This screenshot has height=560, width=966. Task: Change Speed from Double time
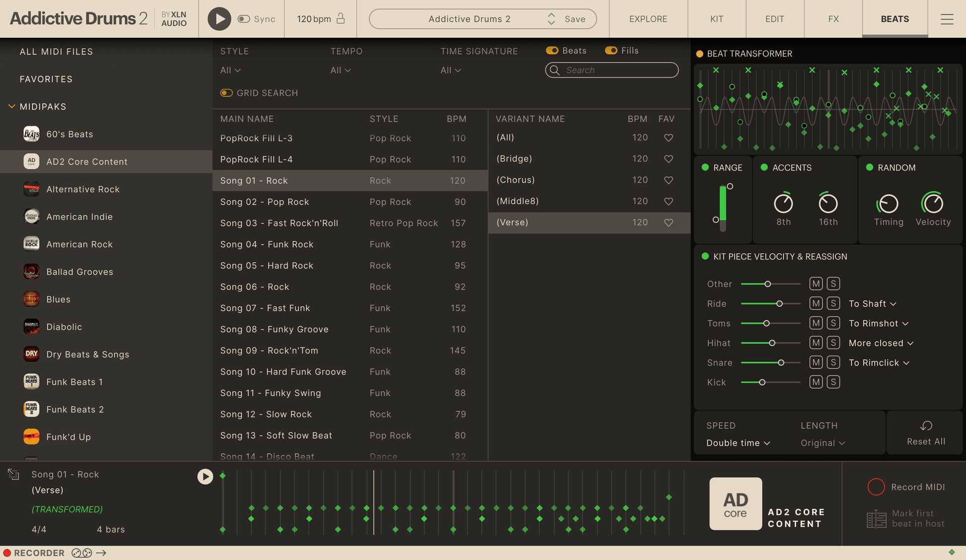pos(738,443)
